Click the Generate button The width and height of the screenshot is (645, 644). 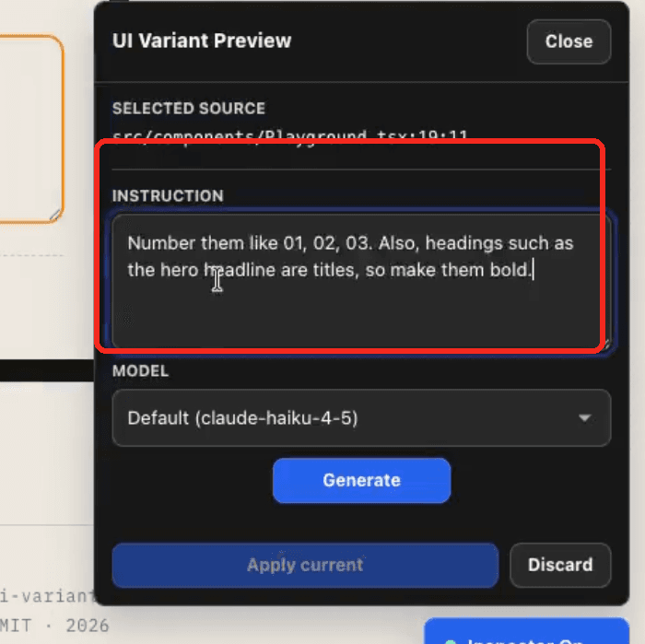click(x=361, y=480)
